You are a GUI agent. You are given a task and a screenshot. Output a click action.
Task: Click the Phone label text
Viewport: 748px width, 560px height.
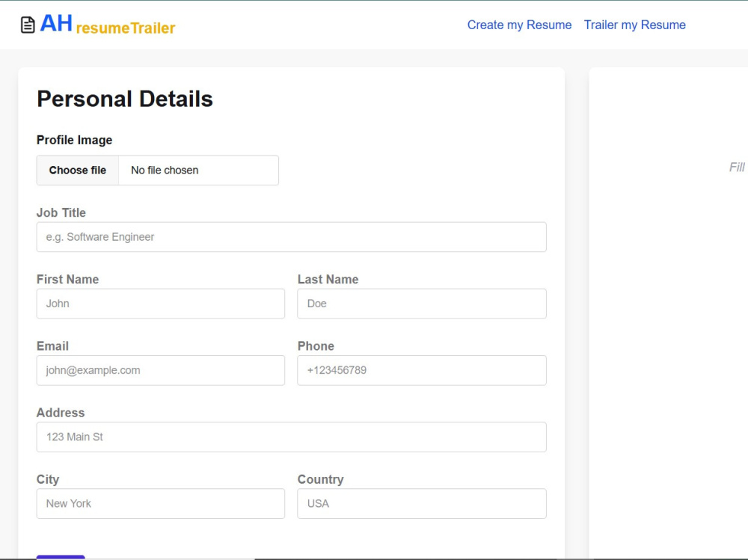(316, 346)
